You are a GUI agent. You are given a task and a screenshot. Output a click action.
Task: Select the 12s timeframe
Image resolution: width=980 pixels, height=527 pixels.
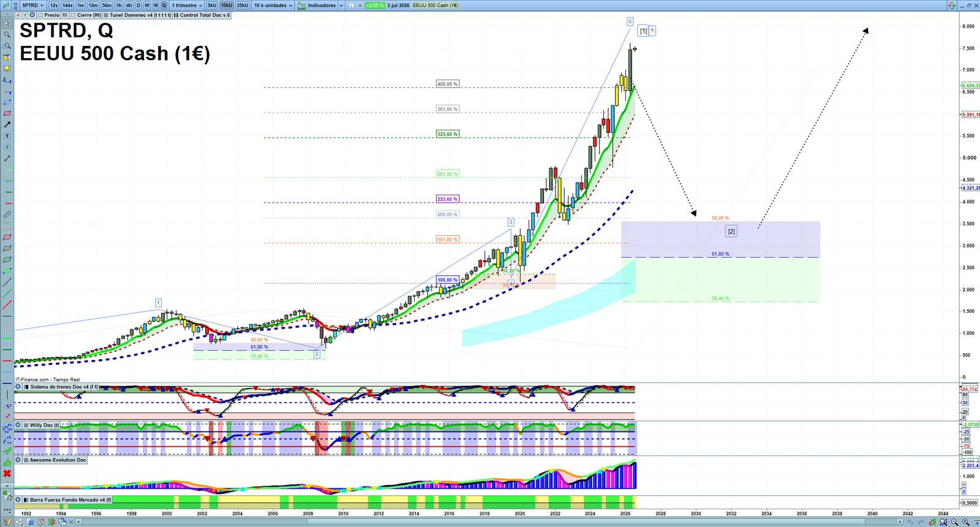point(54,6)
